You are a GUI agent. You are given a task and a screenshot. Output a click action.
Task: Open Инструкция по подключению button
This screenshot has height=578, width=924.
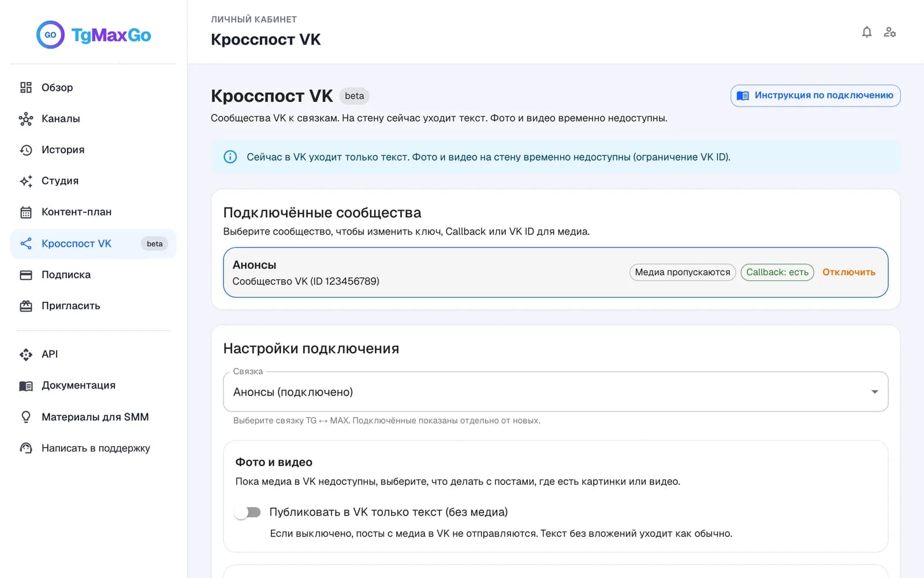pyautogui.click(x=815, y=95)
